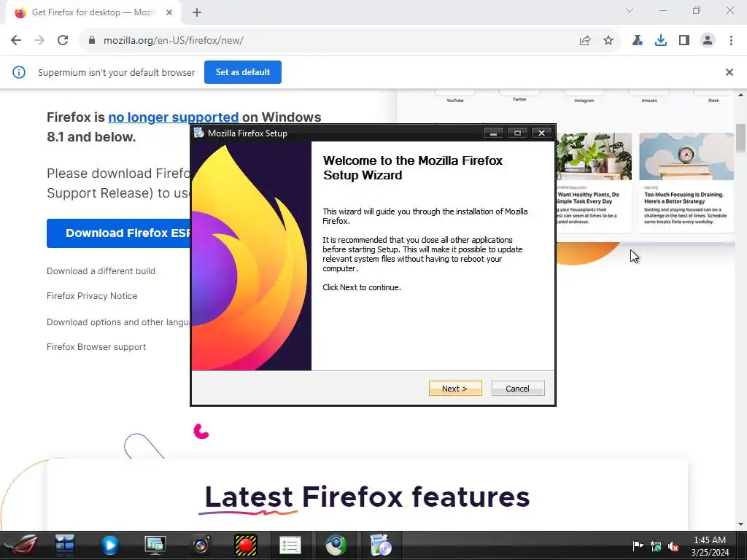Image resolution: width=747 pixels, height=560 pixels.
Task: Click the page vertical scrollbar thumb
Action: pos(741,138)
